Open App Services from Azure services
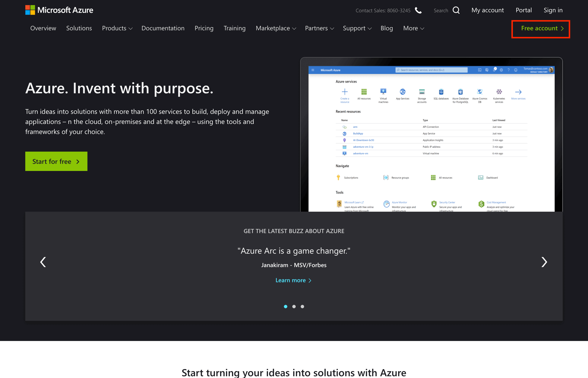The height and width of the screenshot is (378, 588). pyautogui.click(x=402, y=92)
